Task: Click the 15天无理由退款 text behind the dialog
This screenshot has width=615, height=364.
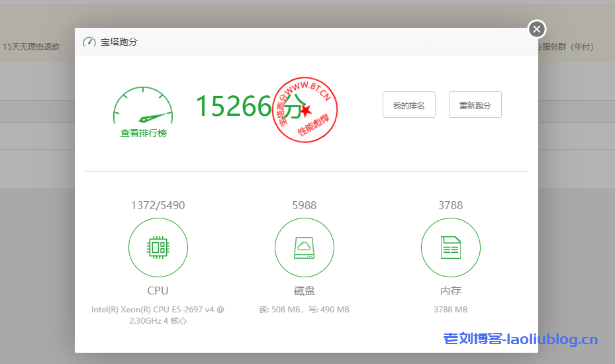Action: [31, 47]
